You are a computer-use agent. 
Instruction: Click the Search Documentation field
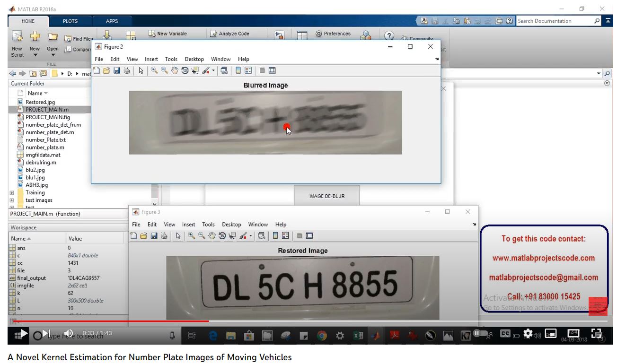click(554, 21)
